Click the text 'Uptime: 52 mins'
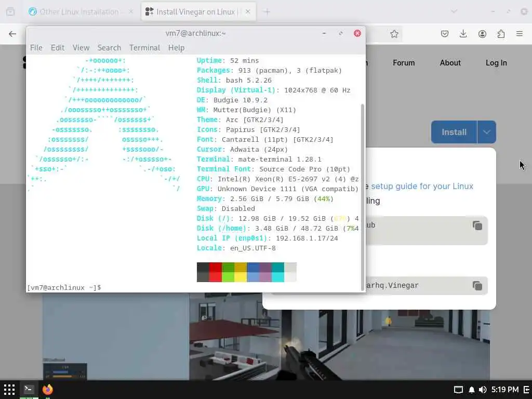The image size is (532, 399). point(228,60)
